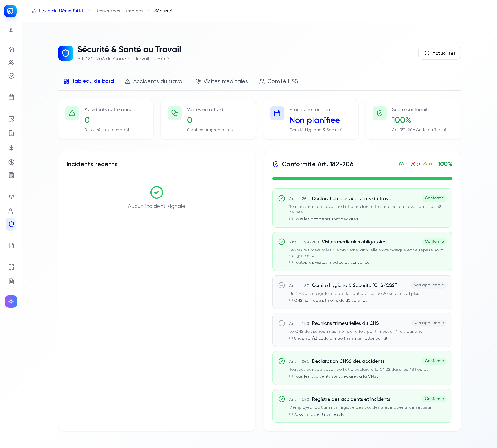Switch to the Accidents du travail tab
Viewport: 497px width, 448px height.
[x=155, y=81]
